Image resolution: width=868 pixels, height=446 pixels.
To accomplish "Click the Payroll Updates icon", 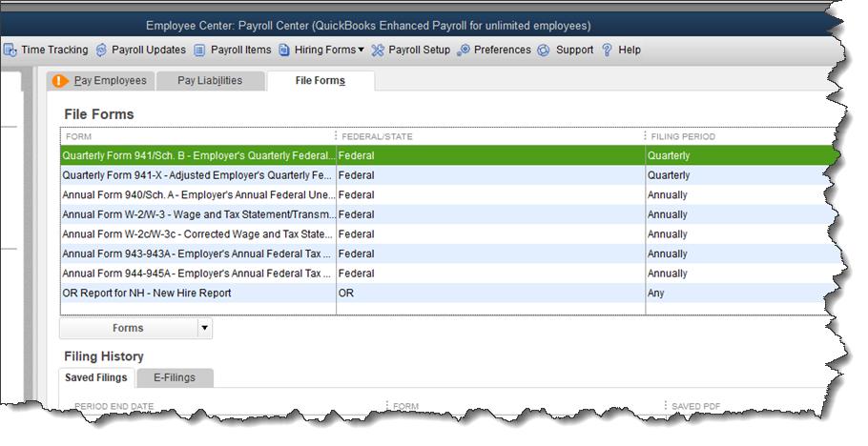I will click(x=101, y=50).
